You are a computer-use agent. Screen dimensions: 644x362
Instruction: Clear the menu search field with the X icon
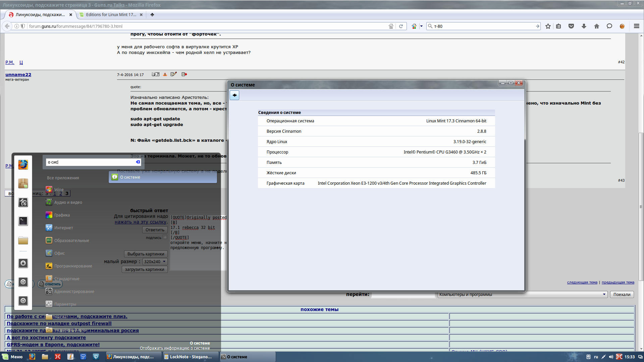(138, 162)
